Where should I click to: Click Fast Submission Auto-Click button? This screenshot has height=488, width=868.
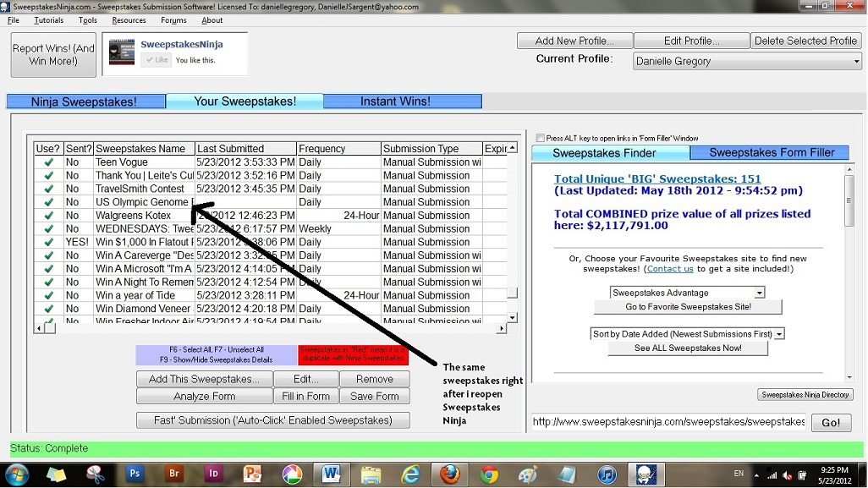point(273,420)
